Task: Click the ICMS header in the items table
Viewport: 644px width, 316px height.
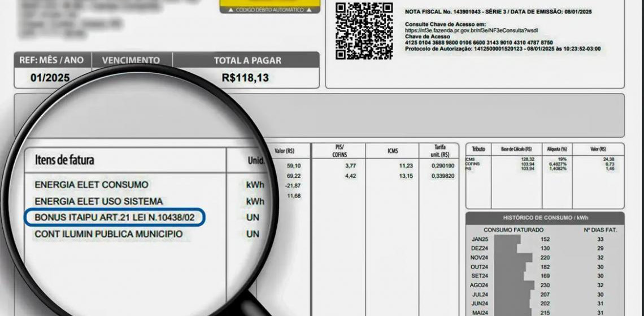Action: (x=392, y=151)
